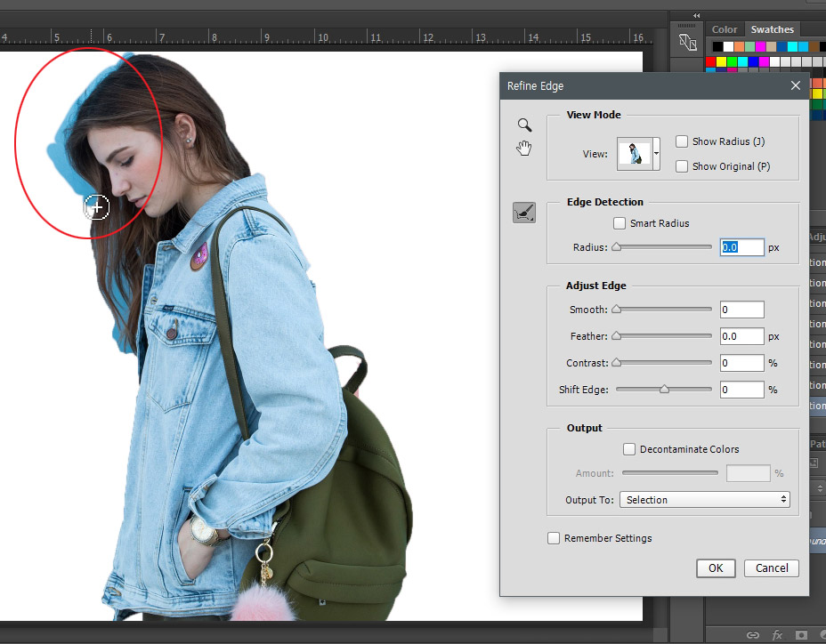This screenshot has width=826, height=644.
Task: Click the Smooth slider handle
Action: point(616,310)
